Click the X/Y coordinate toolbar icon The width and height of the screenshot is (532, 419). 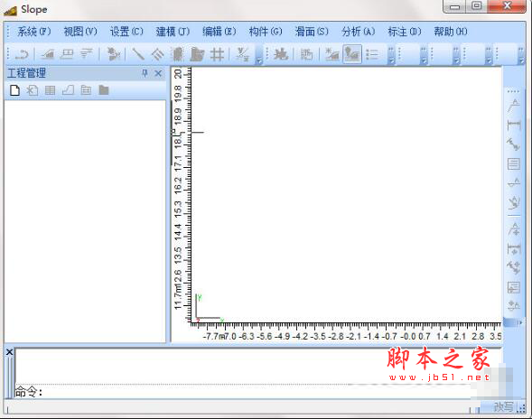[243, 54]
